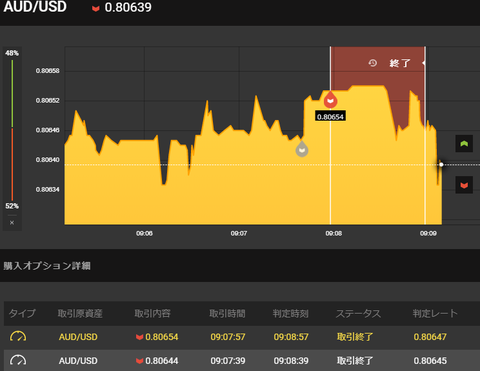The height and width of the screenshot is (371, 480).
Task: Click the タイプ column header
Action: [x=22, y=313]
